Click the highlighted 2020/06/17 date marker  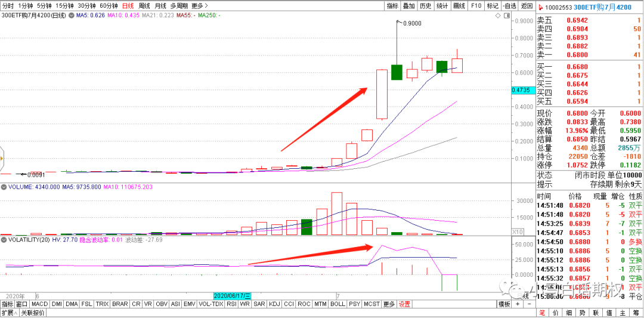(x=233, y=296)
